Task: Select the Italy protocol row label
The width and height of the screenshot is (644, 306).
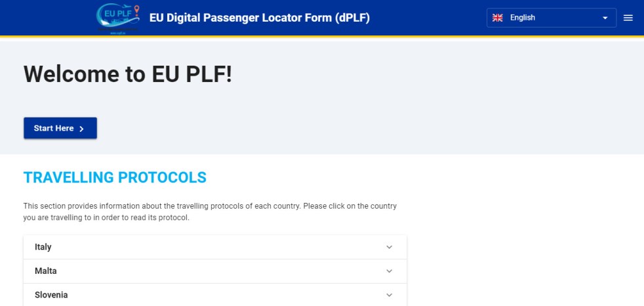Action: pyautogui.click(x=43, y=248)
